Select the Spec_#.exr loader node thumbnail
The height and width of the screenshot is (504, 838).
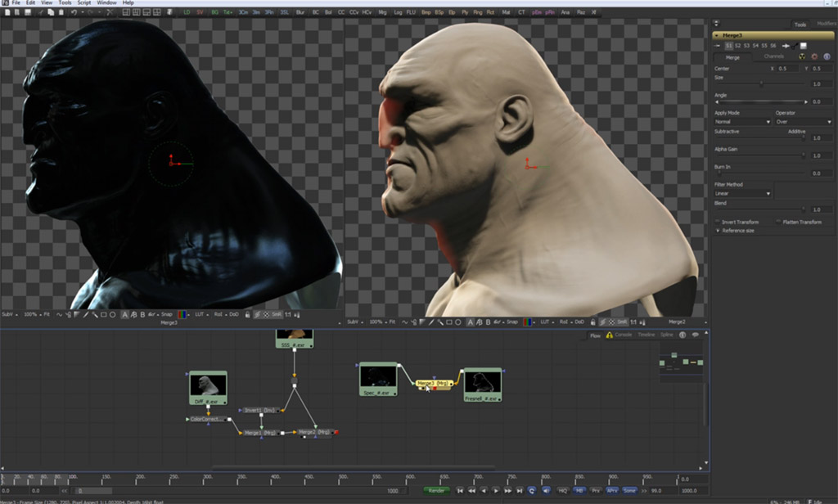click(378, 377)
